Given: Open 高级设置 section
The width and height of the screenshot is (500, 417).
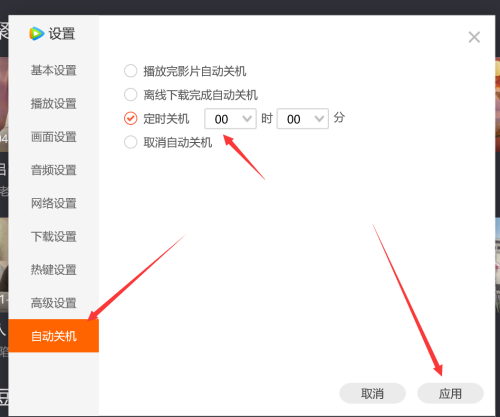Looking at the screenshot, I should tap(54, 303).
